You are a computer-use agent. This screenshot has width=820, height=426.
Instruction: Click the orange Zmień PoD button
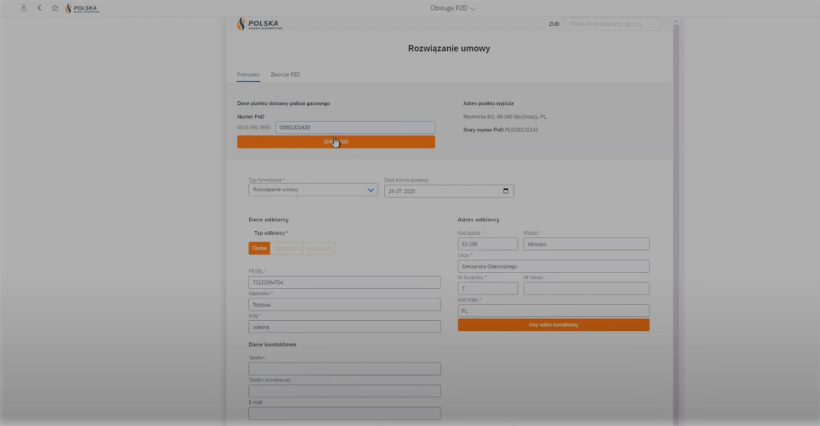[336, 142]
